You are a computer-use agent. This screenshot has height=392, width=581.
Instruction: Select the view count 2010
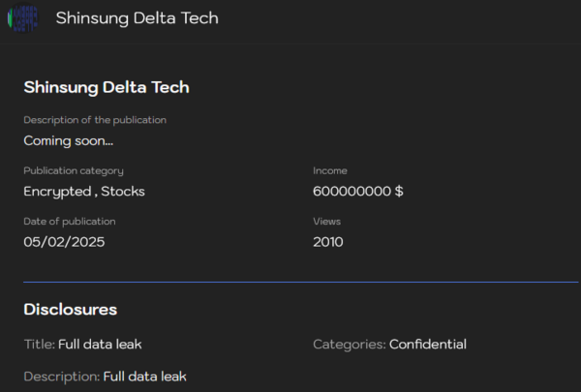pos(328,242)
